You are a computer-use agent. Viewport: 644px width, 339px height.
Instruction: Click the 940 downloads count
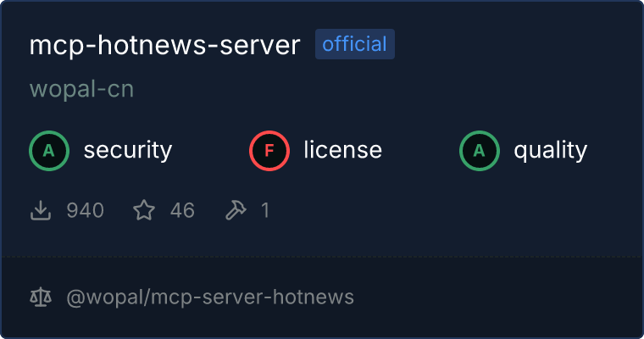pyautogui.click(x=85, y=210)
